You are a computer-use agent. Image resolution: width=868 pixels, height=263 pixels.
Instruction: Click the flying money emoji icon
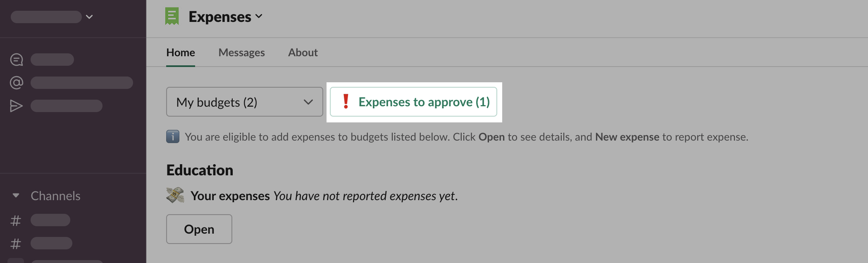coord(175,195)
